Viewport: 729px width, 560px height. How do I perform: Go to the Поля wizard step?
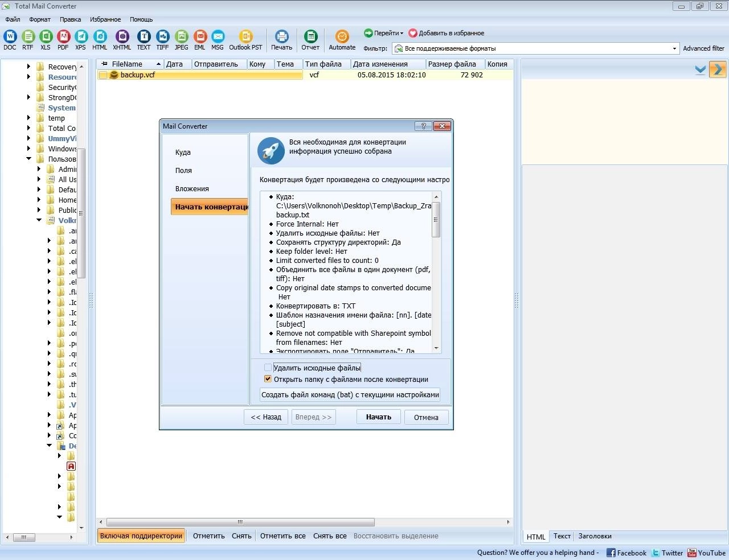[x=183, y=171]
